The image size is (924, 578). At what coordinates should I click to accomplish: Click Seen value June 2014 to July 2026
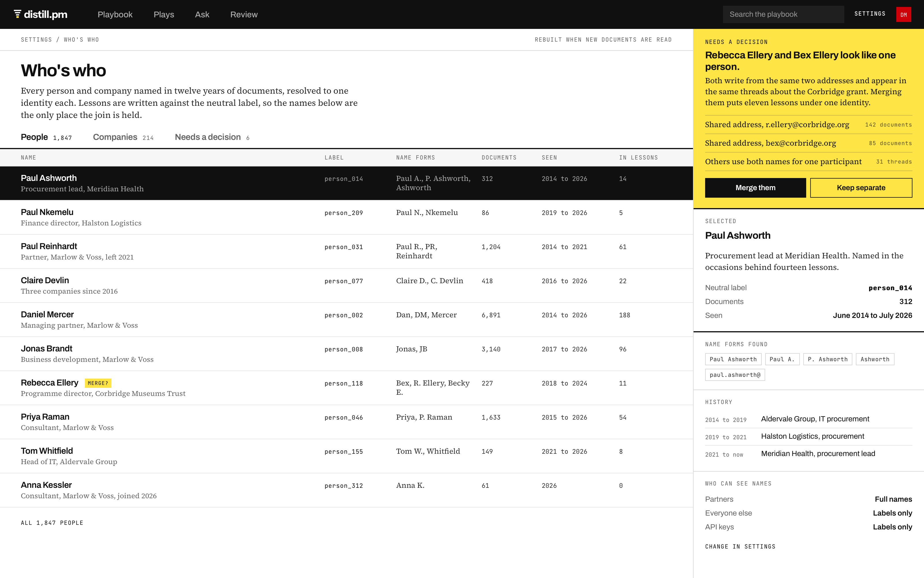[872, 315]
